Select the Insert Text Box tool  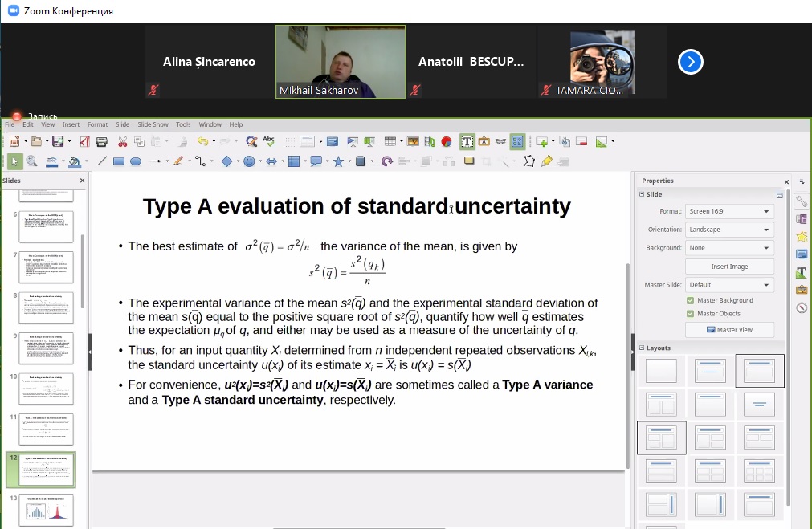coord(467,142)
